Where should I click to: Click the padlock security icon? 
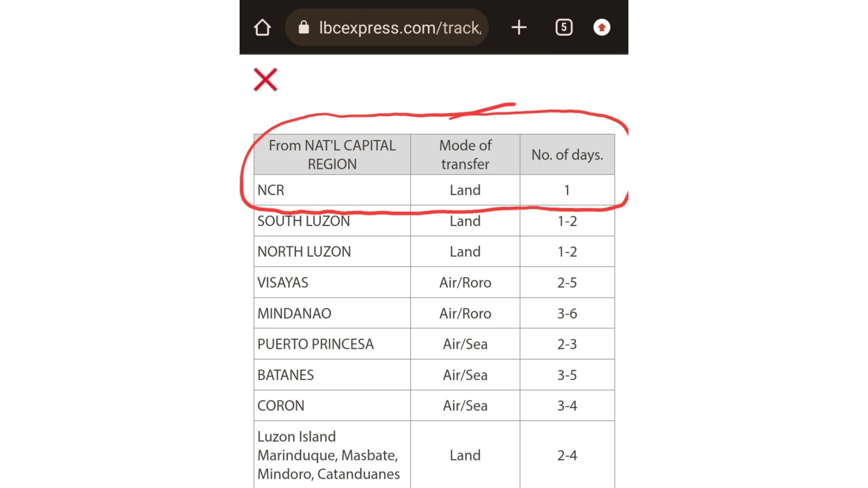304,27
